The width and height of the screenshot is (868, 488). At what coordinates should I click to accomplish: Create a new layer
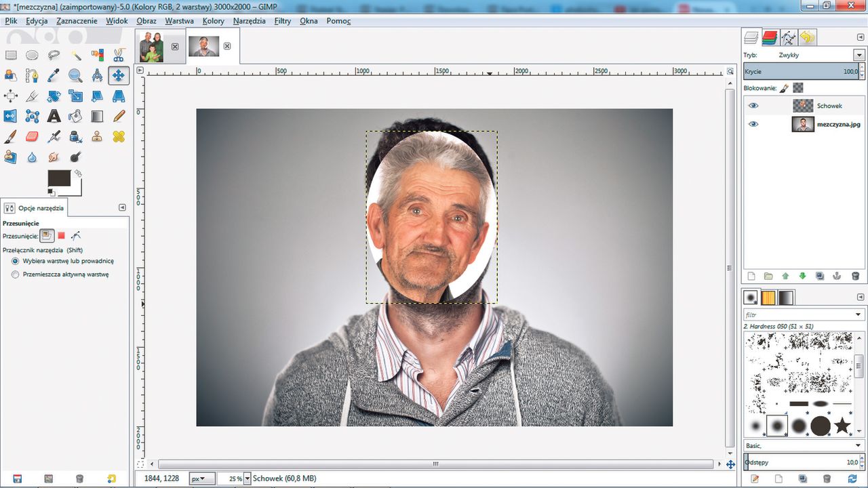(x=751, y=276)
